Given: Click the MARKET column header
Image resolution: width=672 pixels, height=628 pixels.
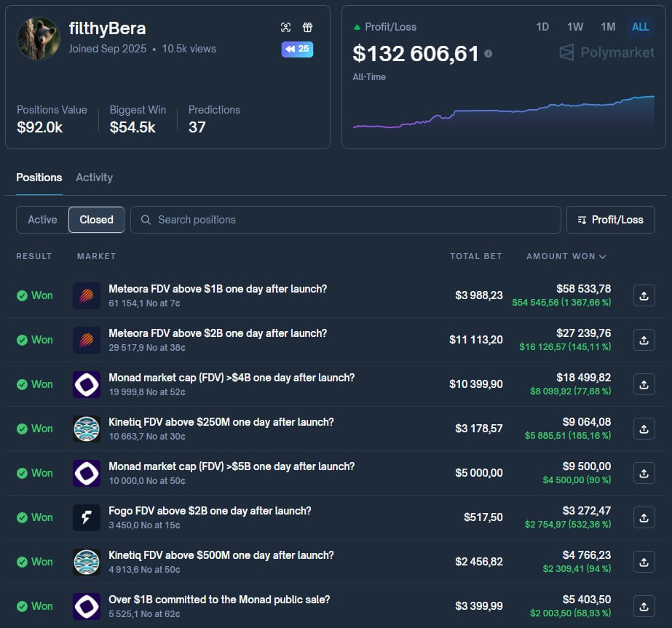Looking at the screenshot, I should pos(96,256).
